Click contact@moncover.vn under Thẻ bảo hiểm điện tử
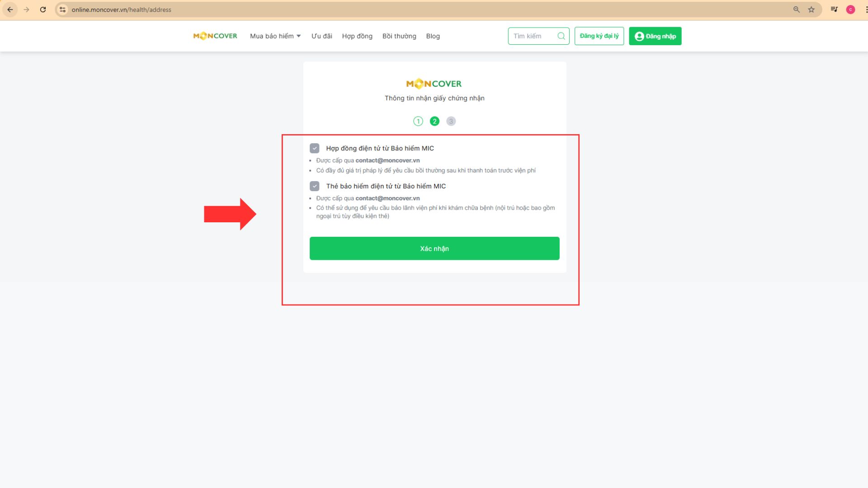This screenshot has width=868, height=488. (x=387, y=198)
